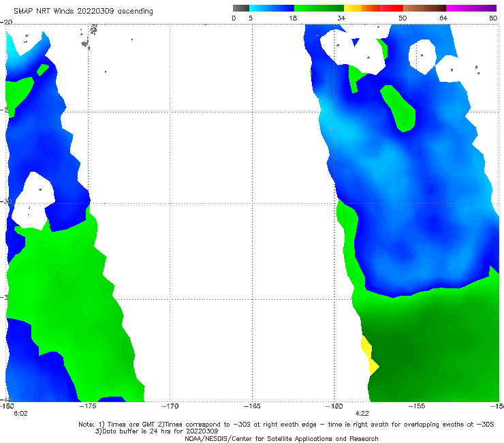
Task: Click the brown segment of the colorbar
Action: (424, 8)
